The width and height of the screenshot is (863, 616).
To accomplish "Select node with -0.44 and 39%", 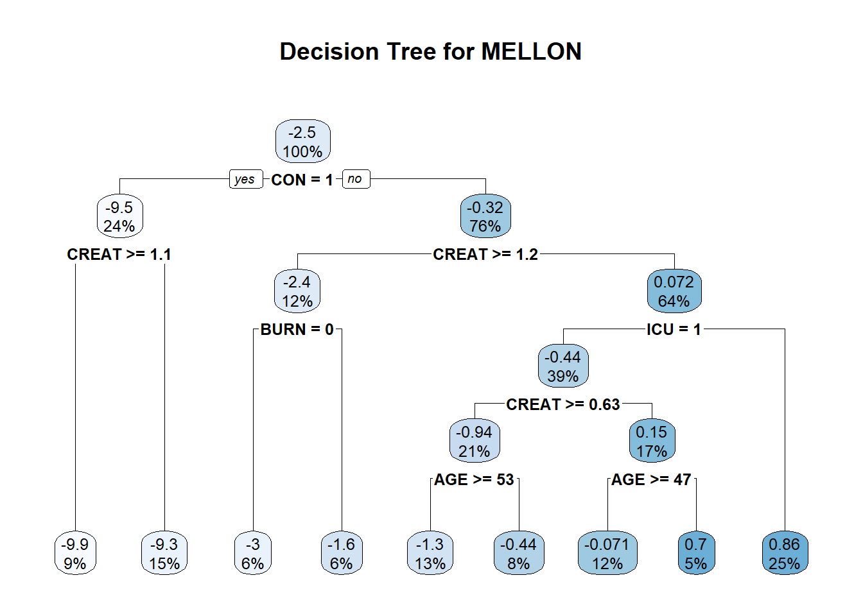I will tap(563, 366).
